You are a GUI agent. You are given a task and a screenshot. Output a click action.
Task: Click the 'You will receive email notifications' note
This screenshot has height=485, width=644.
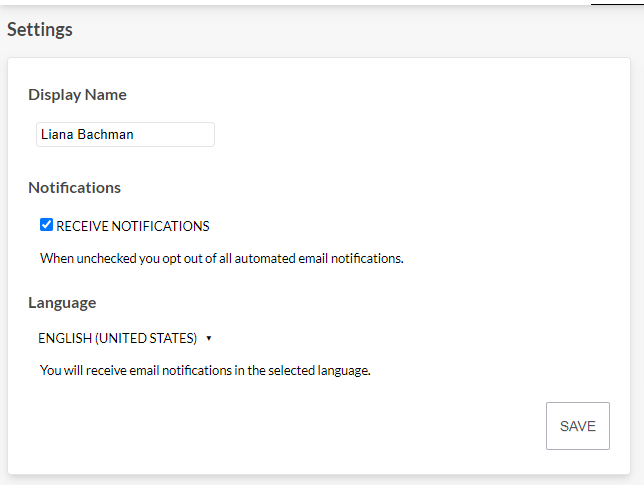coord(205,370)
